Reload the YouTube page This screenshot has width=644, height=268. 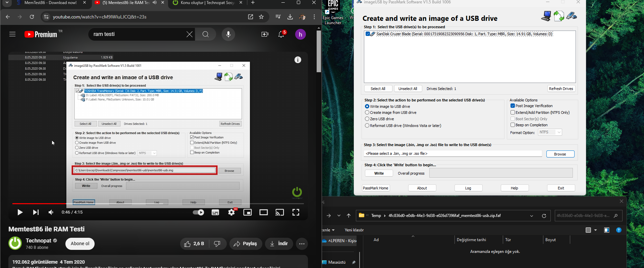click(32, 17)
